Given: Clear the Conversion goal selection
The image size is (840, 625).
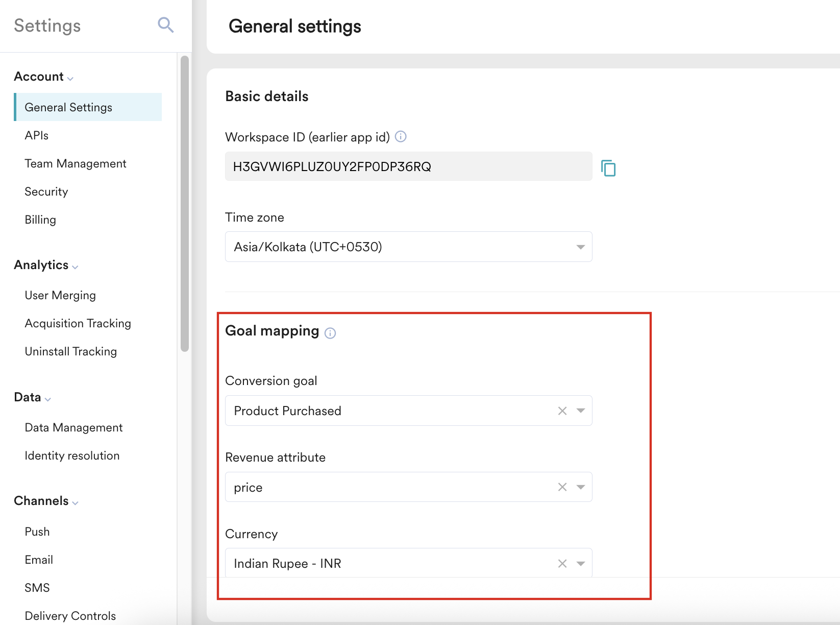Looking at the screenshot, I should 562,411.
